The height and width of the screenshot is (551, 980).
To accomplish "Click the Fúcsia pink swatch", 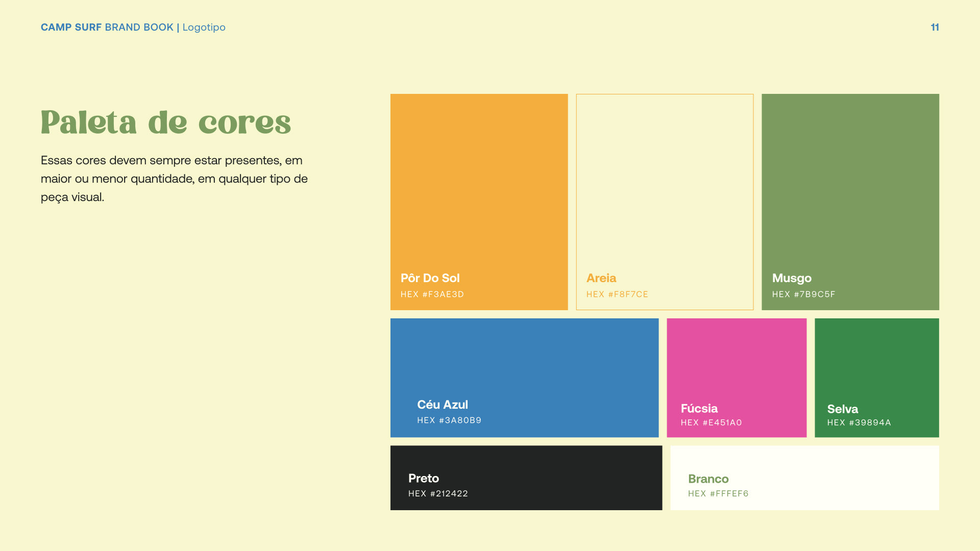I will [x=736, y=357].
